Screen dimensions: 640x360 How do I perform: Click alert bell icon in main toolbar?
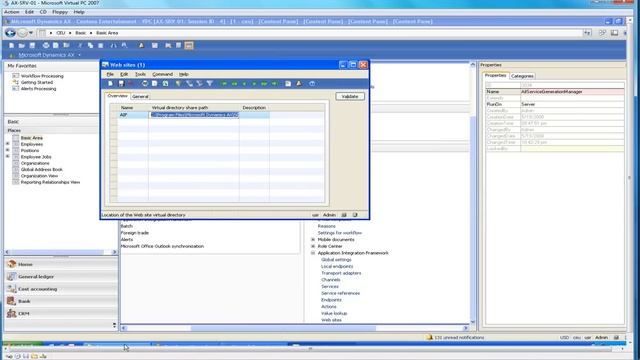141,45
